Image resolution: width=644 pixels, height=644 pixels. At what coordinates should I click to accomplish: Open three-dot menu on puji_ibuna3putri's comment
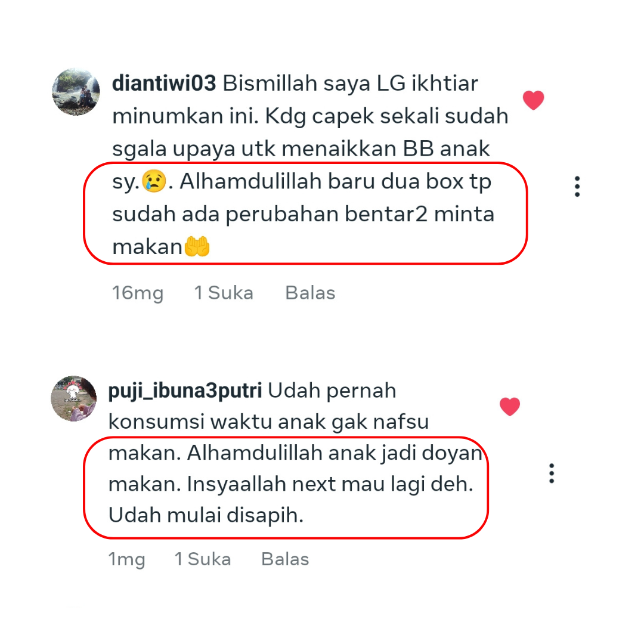[551, 473]
